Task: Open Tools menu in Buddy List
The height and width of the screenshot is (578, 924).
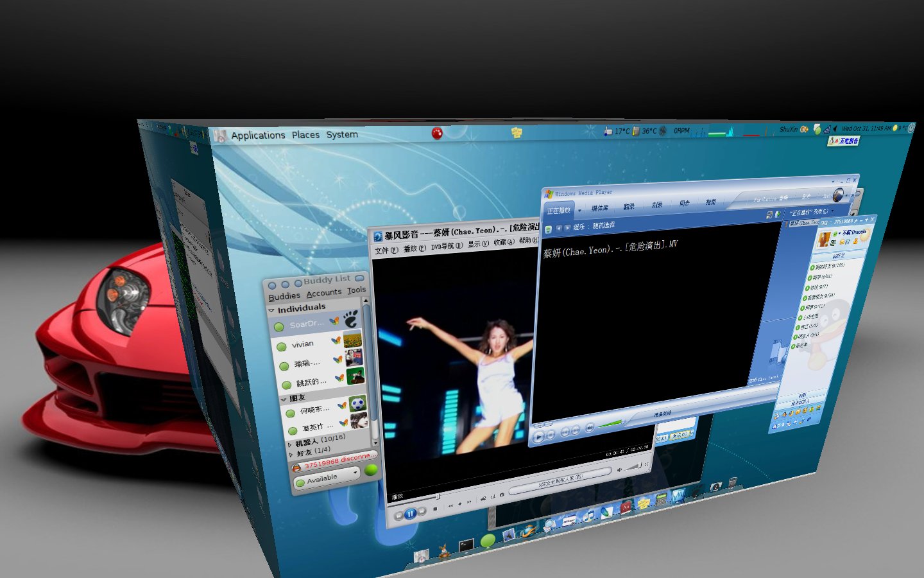Action: (x=357, y=290)
